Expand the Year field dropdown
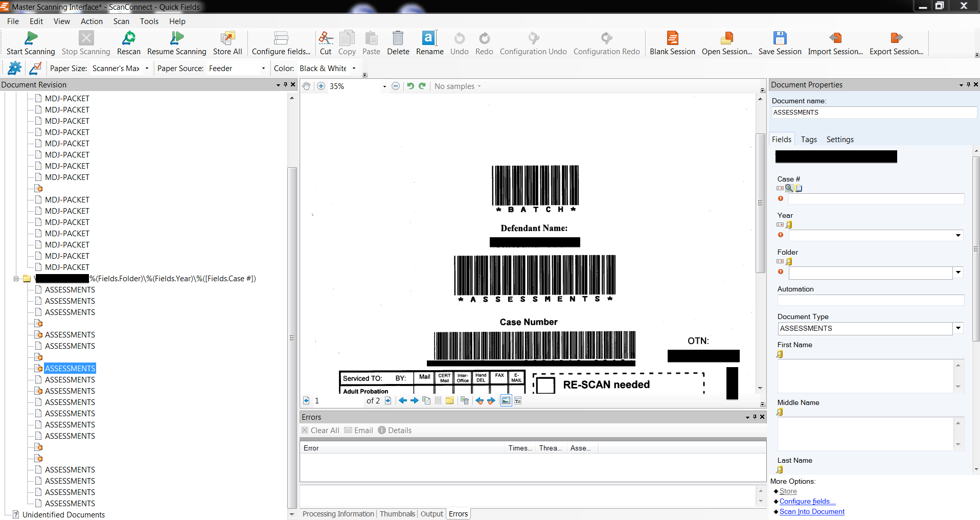The image size is (980, 520). tap(958, 236)
